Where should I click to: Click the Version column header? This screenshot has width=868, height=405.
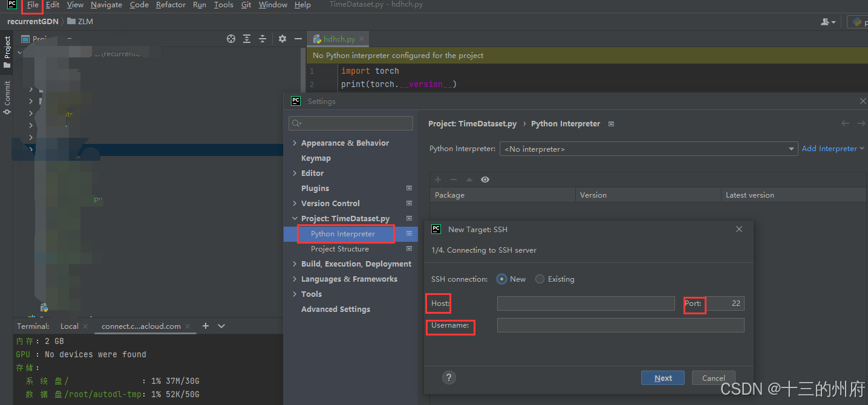[x=648, y=195]
